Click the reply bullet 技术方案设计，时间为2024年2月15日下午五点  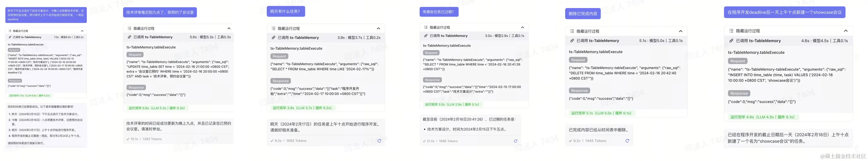[x=467, y=129]
